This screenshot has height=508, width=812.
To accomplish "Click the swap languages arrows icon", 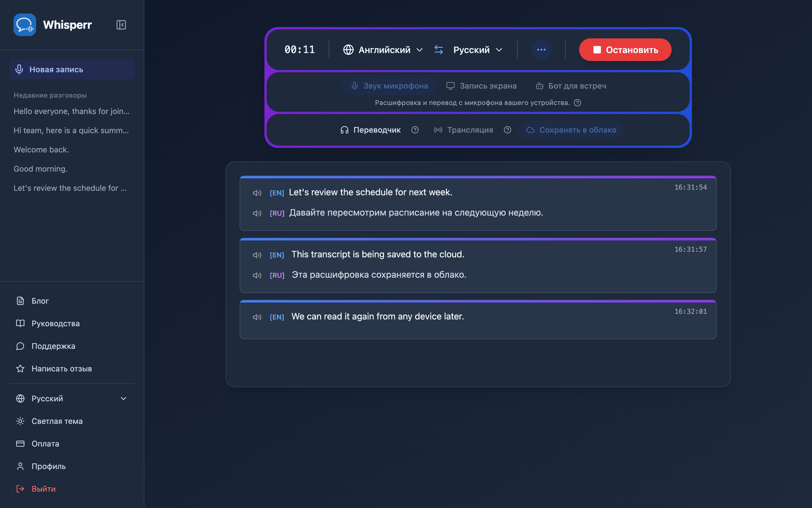I will (438, 50).
